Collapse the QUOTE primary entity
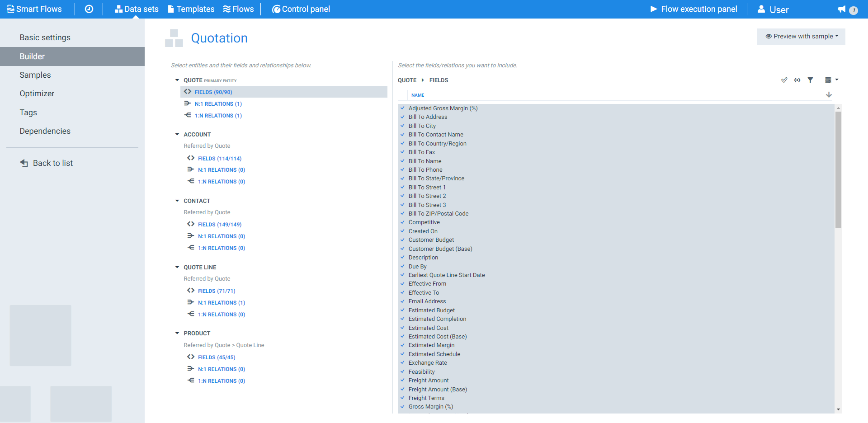 (177, 80)
